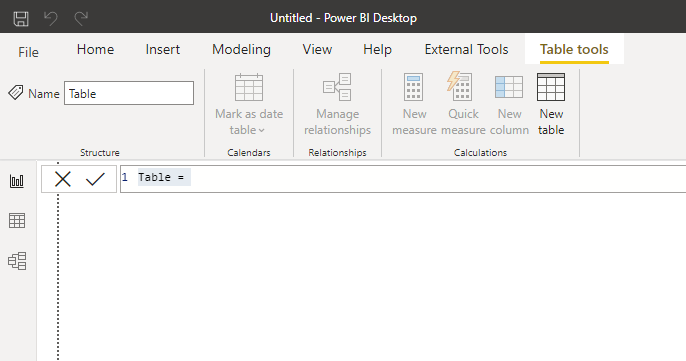Click the Name tag icon
The image size is (686, 361).
(x=16, y=93)
